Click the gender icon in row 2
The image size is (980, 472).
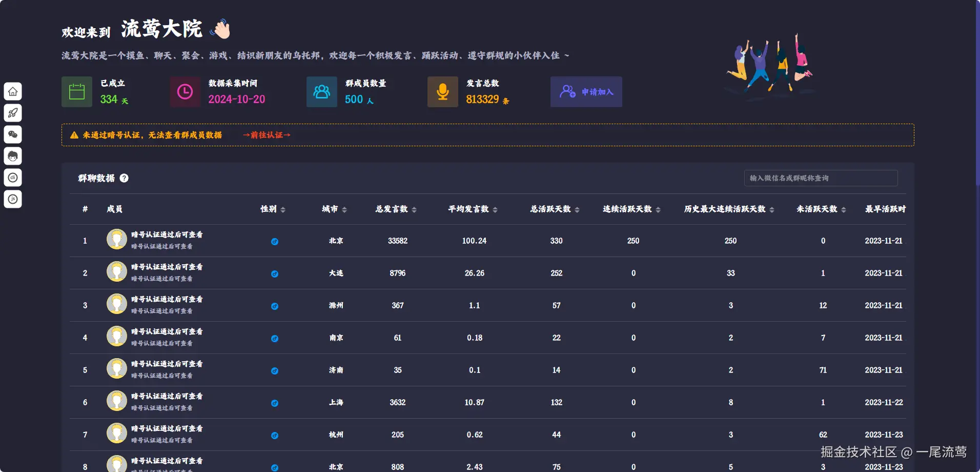(x=275, y=273)
